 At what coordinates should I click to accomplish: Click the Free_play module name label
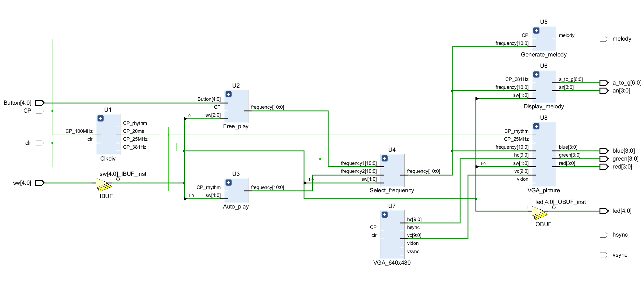pyautogui.click(x=236, y=126)
